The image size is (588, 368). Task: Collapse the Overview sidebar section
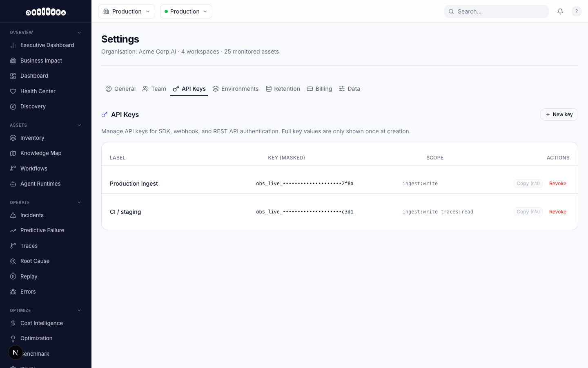coord(79,32)
